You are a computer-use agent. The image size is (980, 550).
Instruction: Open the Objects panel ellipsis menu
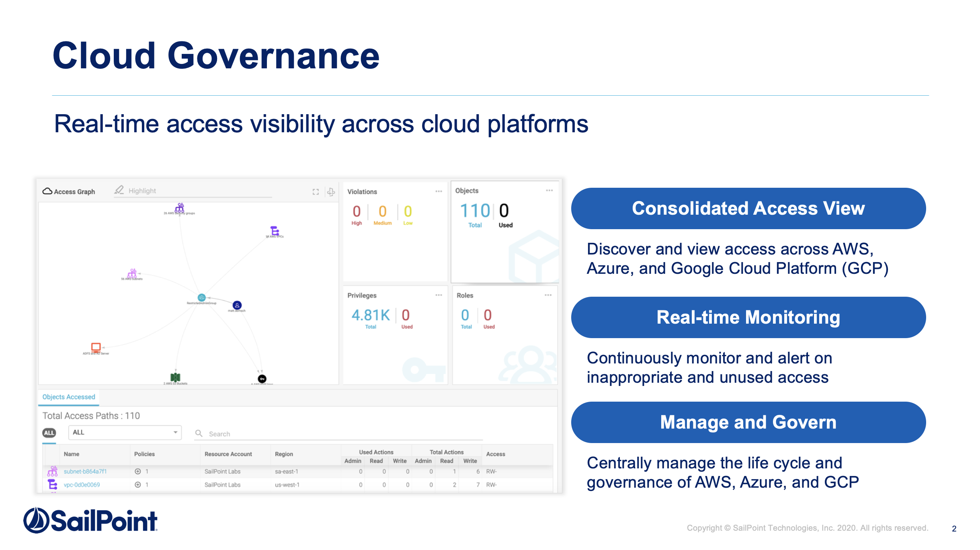(549, 191)
